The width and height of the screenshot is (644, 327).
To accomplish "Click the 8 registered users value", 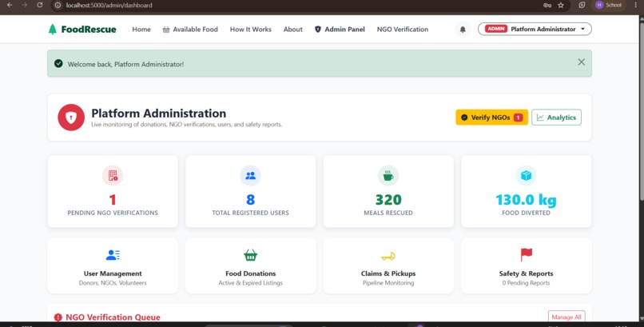I will [x=251, y=200].
